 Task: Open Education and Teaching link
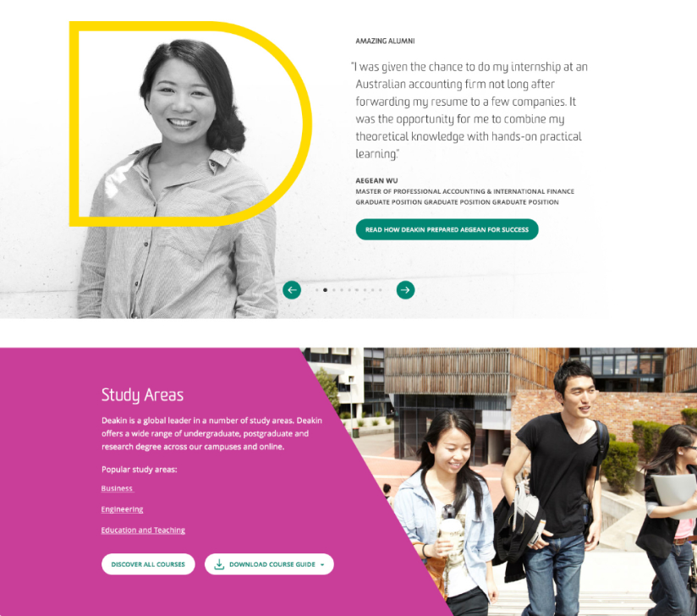coord(143,531)
